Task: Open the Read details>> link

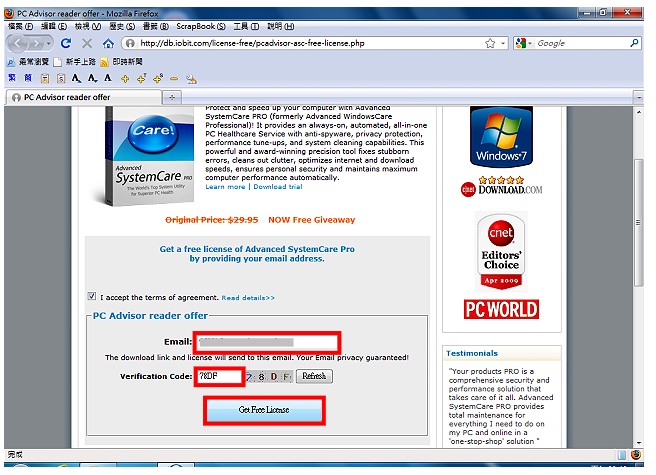Action: pos(248,298)
